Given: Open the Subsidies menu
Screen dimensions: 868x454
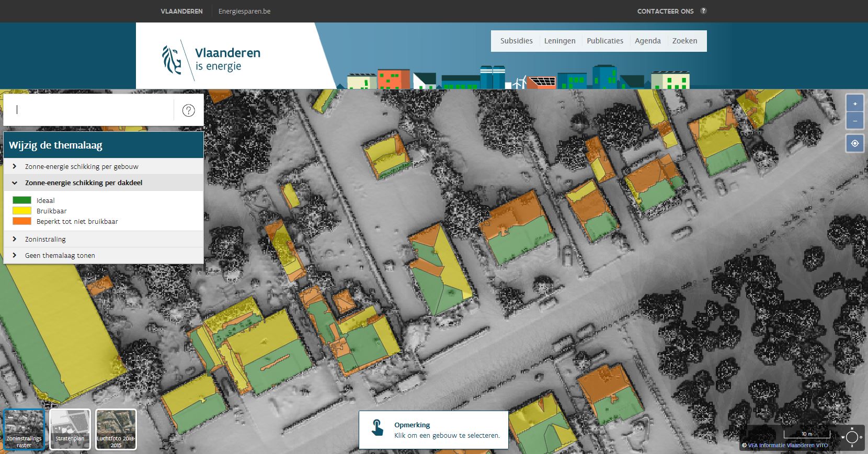Looking at the screenshot, I should click(516, 41).
